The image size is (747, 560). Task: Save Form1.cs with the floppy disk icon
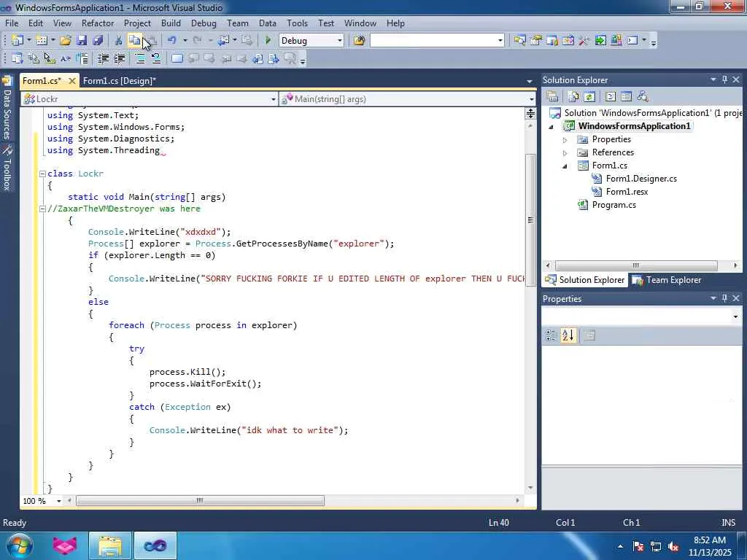click(x=82, y=41)
